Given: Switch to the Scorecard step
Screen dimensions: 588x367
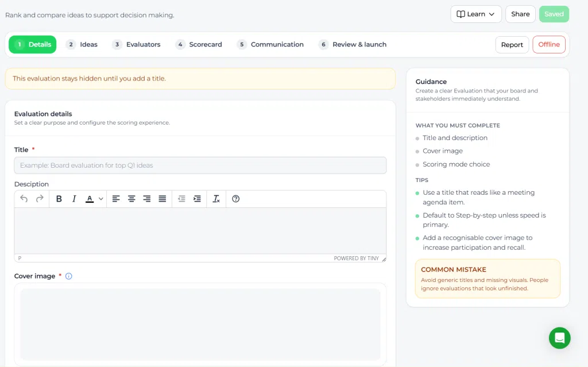Looking at the screenshot, I should [199, 44].
